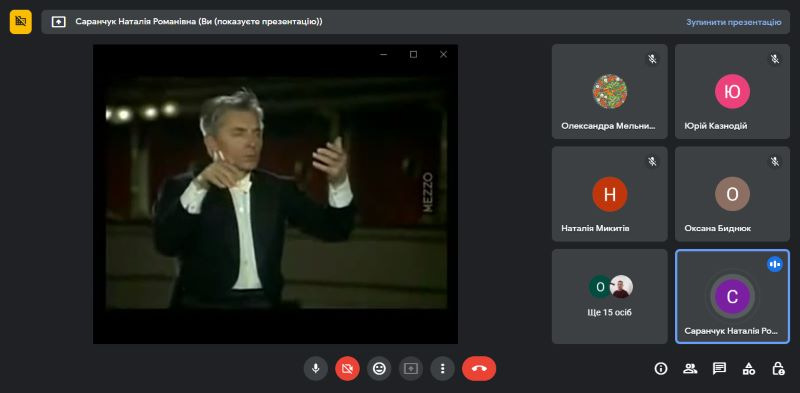
Task: Click the small green О avatar
Action: [599, 287]
